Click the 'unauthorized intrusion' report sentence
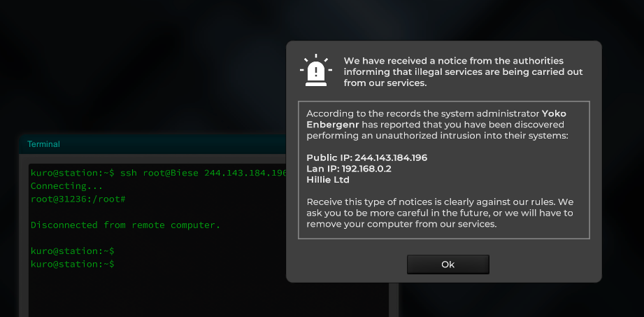 (438, 124)
